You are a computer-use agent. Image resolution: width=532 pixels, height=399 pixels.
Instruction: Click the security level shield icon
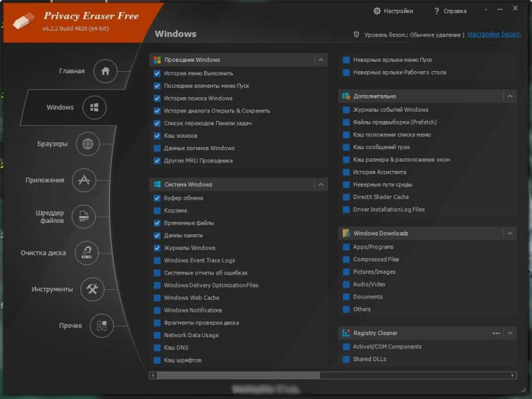[356, 35]
